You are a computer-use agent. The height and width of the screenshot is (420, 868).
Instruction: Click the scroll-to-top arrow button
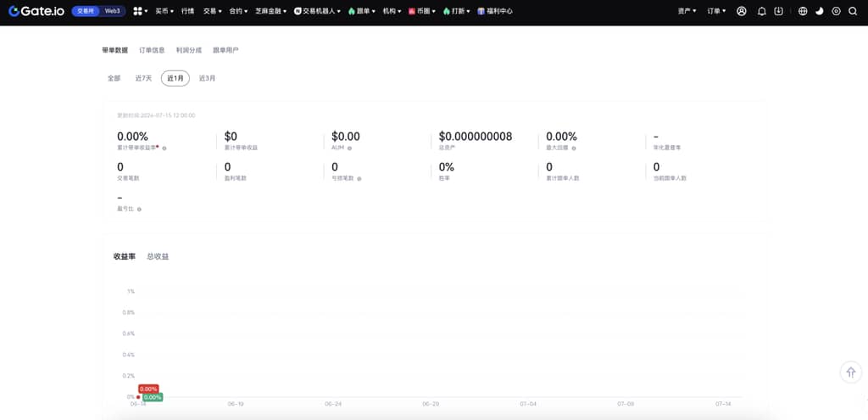pyautogui.click(x=850, y=372)
